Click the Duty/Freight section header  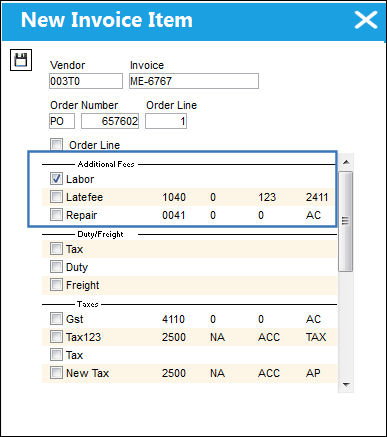(100, 234)
